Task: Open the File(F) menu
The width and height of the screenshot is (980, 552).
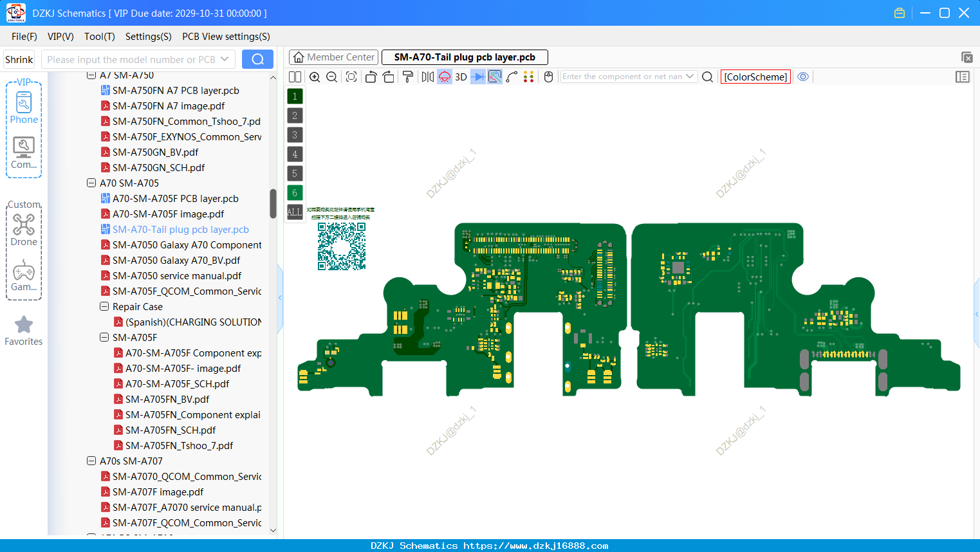Action: point(24,37)
